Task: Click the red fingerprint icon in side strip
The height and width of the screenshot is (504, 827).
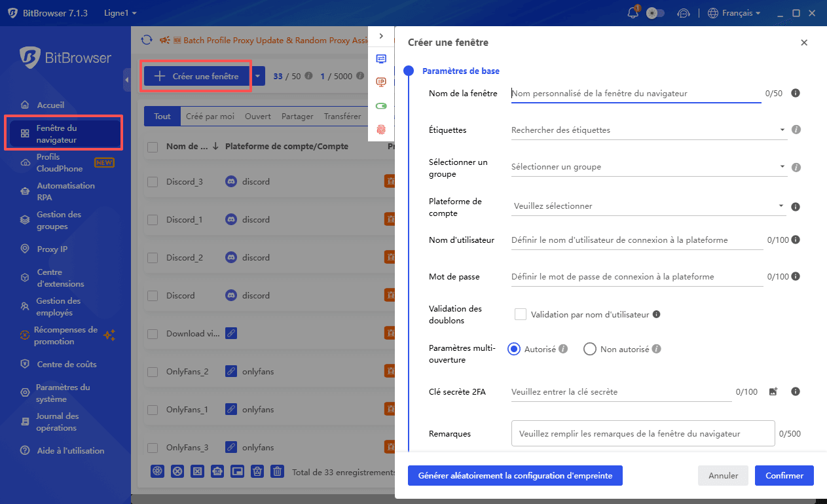Action: click(381, 130)
